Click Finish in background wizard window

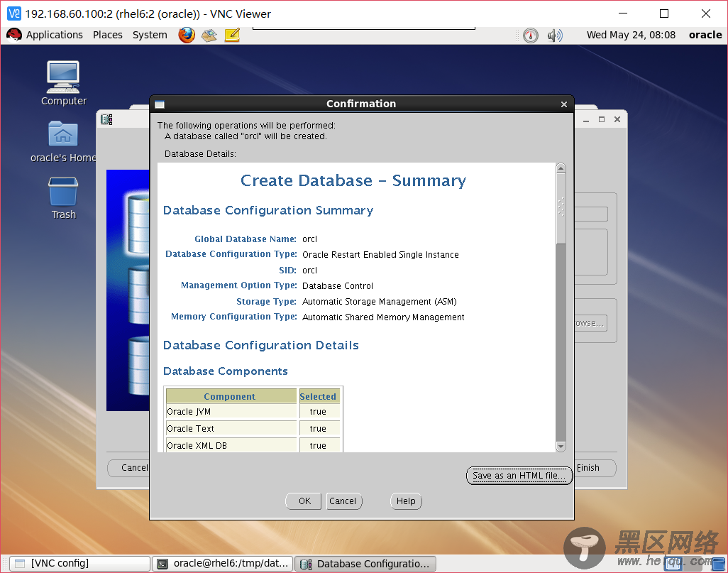point(595,467)
